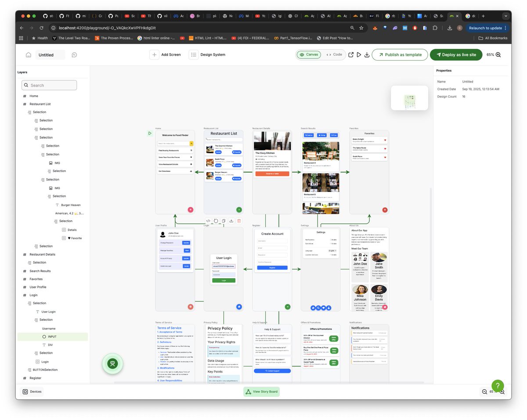
Task: Open the Design System list icon
Action: pyautogui.click(x=193, y=54)
